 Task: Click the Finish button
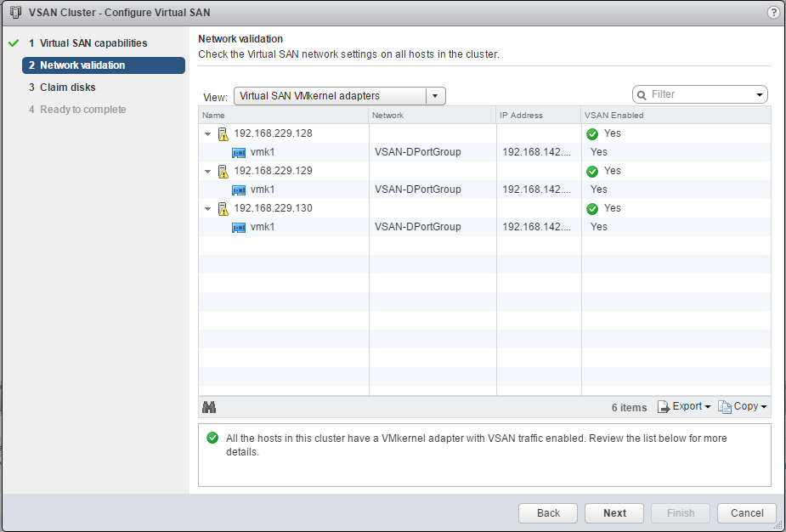[x=681, y=513]
